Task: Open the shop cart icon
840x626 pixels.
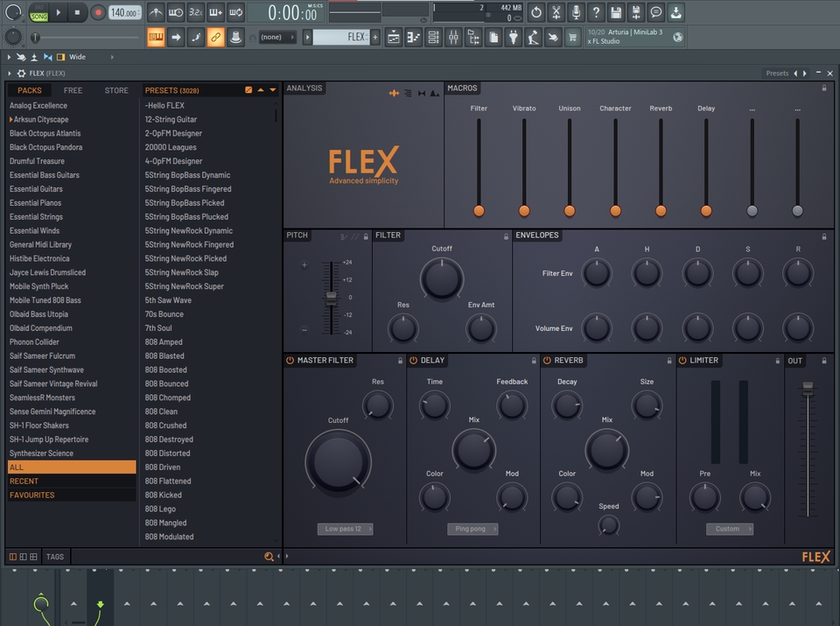Action: [x=572, y=37]
